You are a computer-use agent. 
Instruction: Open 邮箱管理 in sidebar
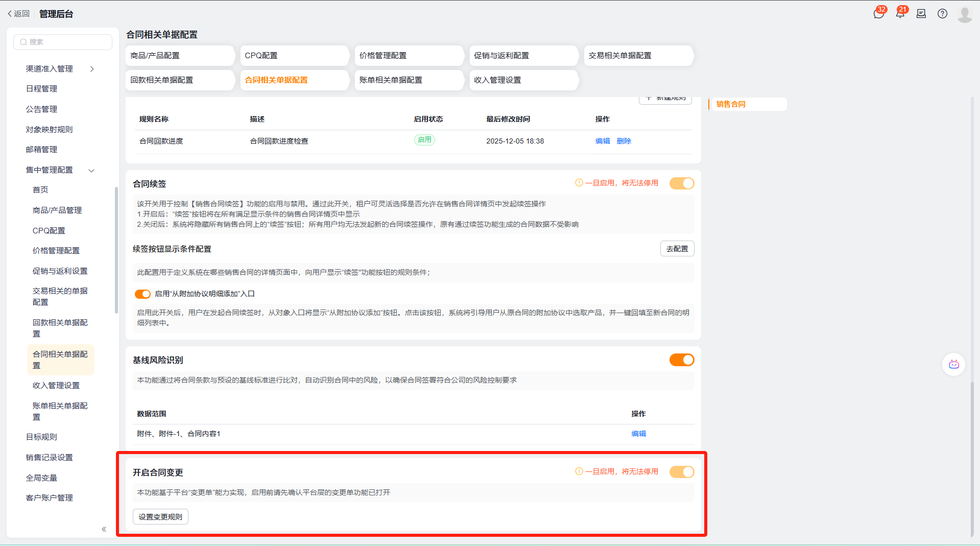coord(41,150)
